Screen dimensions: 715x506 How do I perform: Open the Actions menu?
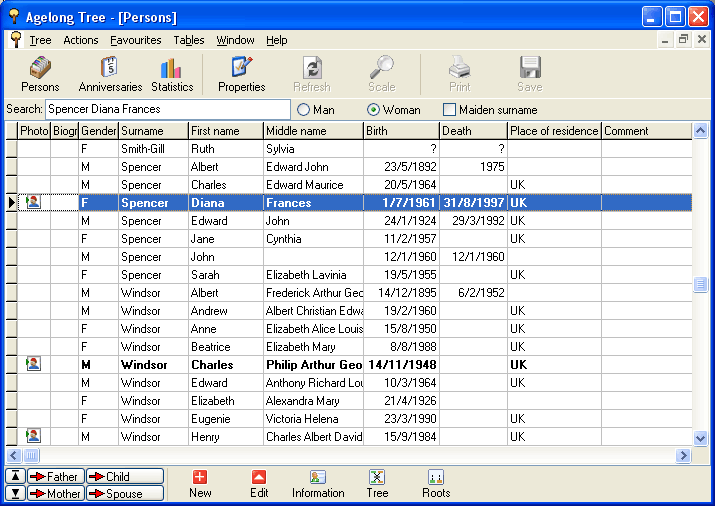81,40
